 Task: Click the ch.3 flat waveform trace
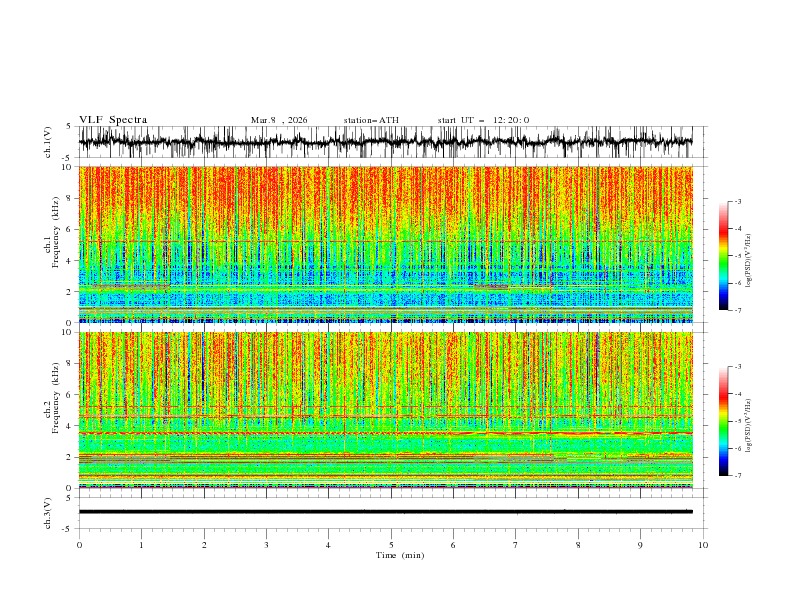(x=385, y=512)
